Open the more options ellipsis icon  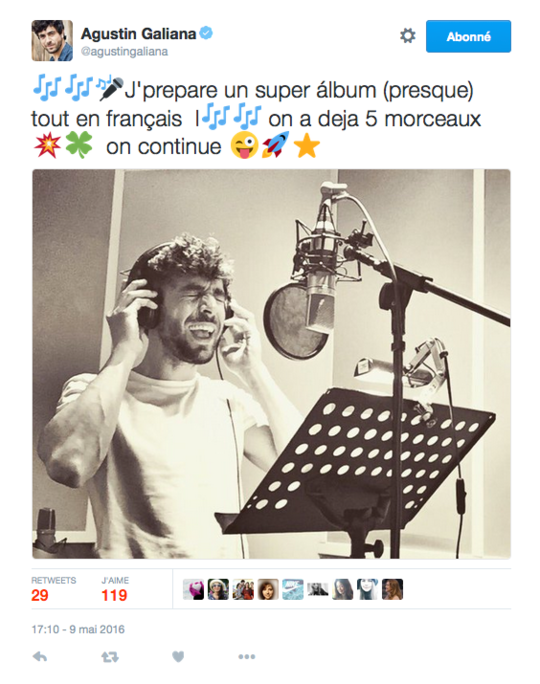(246, 657)
